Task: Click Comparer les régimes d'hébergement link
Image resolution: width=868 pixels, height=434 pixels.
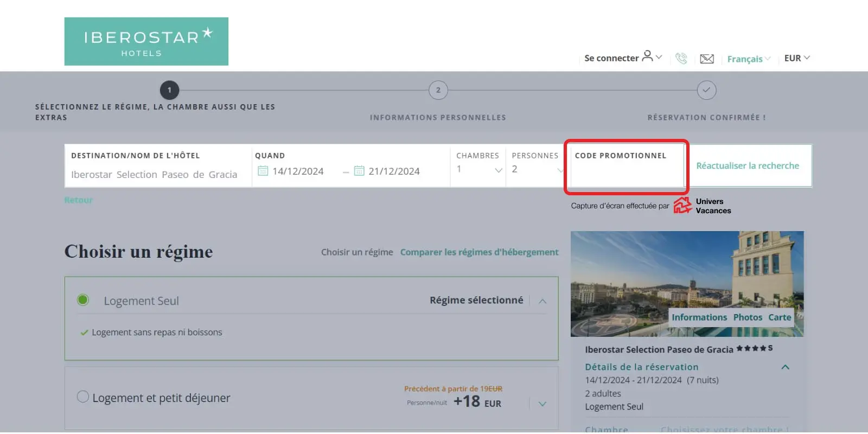Action: [479, 252]
